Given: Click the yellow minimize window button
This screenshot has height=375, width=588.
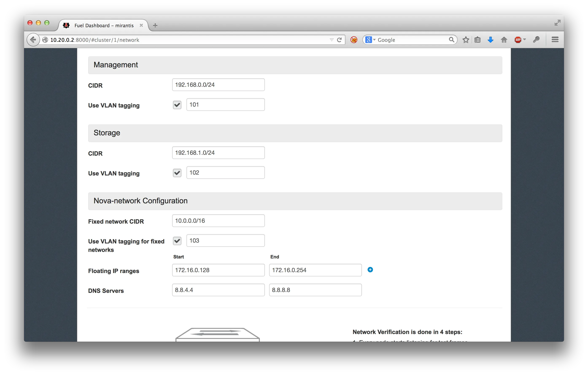Looking at the screenshot, I should tap(38, 23).
